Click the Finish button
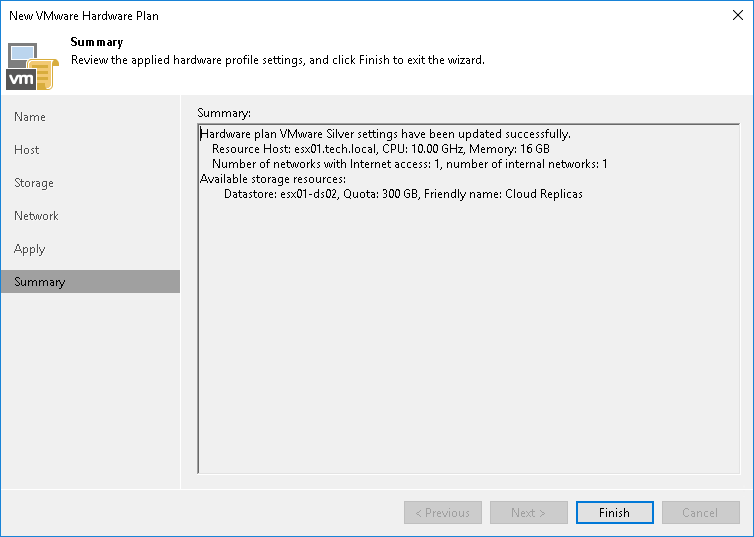The width and height of the screenshot is (754, 537). pos(615,512)
